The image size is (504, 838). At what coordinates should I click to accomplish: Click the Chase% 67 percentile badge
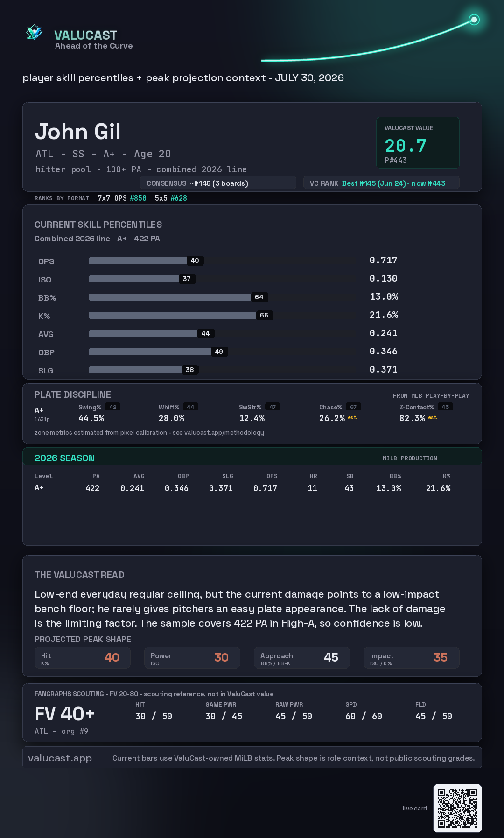pos(353,407)
